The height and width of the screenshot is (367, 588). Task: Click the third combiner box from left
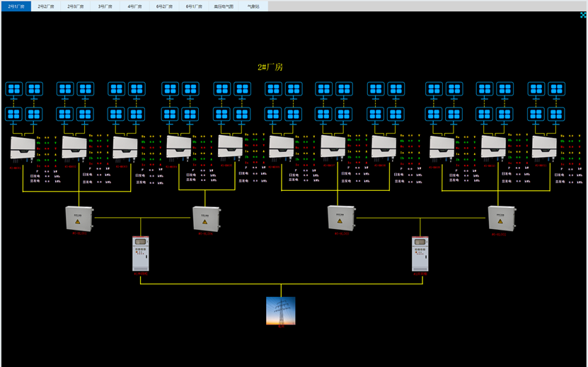pyautogui.click(x=341, y=218)
